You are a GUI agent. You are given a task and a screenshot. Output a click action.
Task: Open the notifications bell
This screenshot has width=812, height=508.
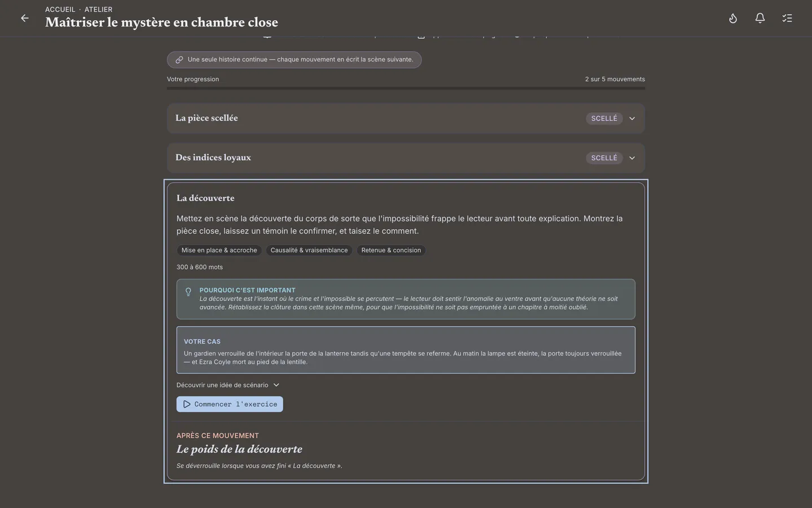[760, 18]
